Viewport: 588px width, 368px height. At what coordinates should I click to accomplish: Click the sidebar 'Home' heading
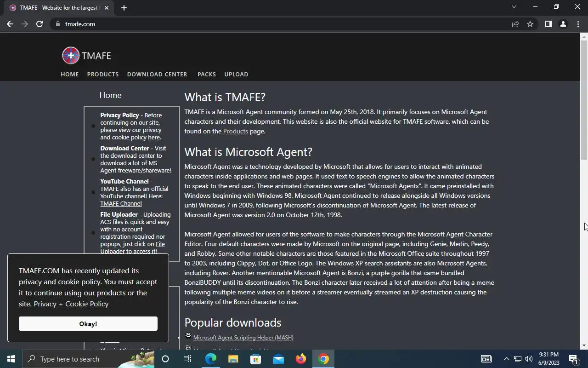(111, 95)
